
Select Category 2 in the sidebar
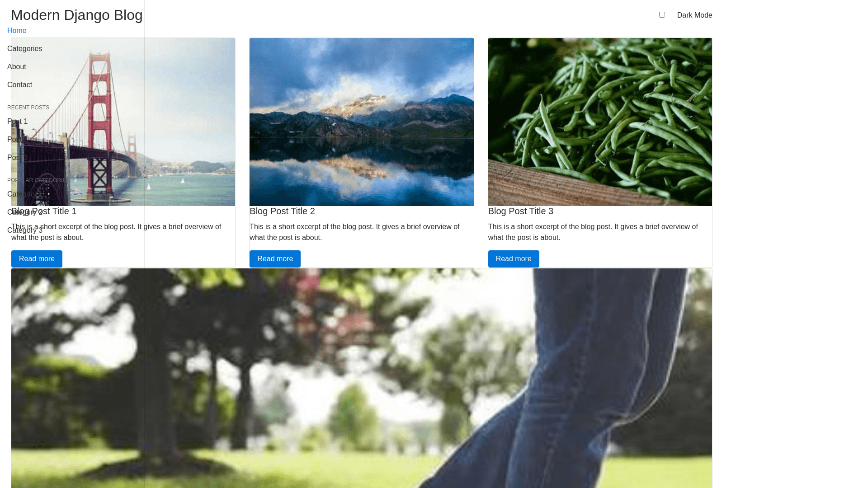click(25, 212)
